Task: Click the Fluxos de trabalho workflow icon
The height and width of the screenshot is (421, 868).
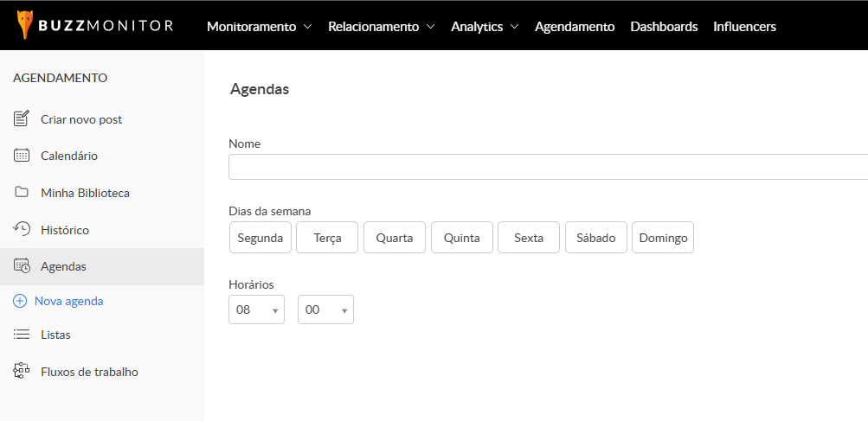Action: (x=22, y=372)
